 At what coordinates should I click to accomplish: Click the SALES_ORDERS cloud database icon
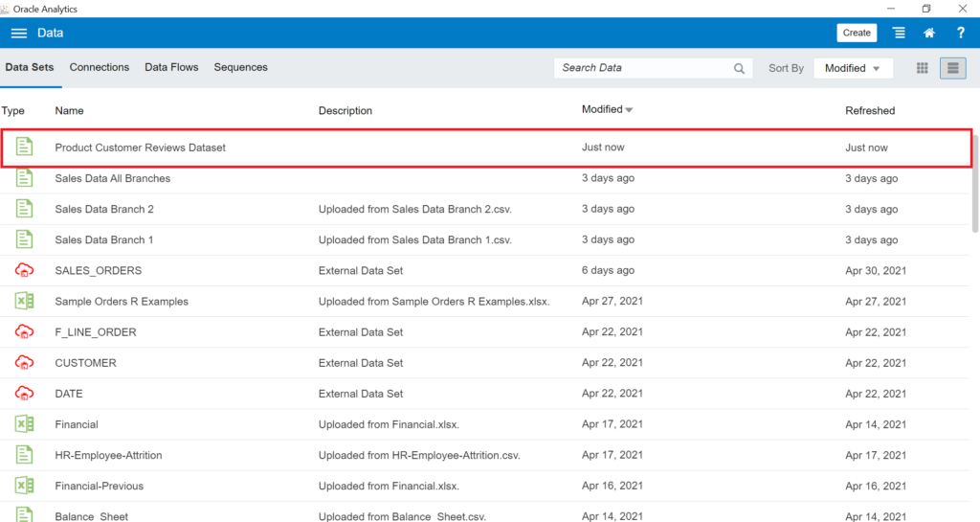(x=24, y=270)
